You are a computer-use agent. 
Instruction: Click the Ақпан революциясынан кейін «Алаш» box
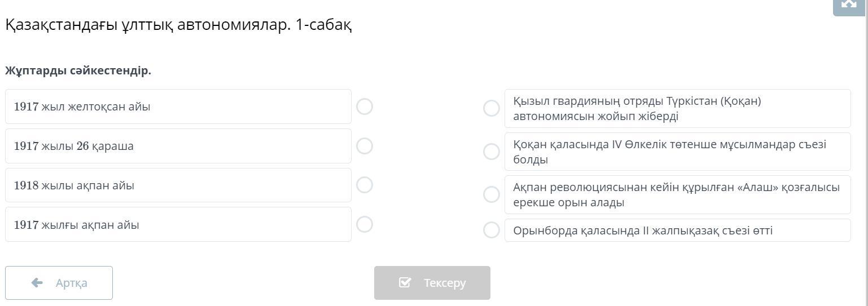[677, 195]
